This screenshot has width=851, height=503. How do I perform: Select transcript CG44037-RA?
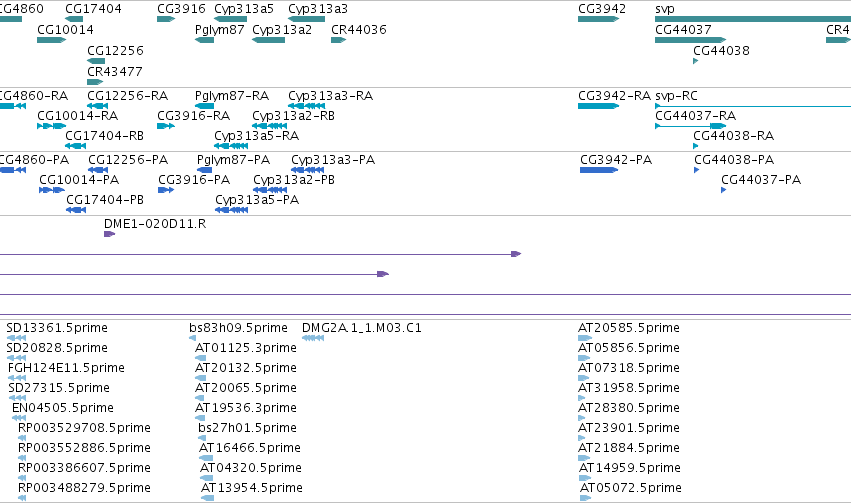click(691, 126)
